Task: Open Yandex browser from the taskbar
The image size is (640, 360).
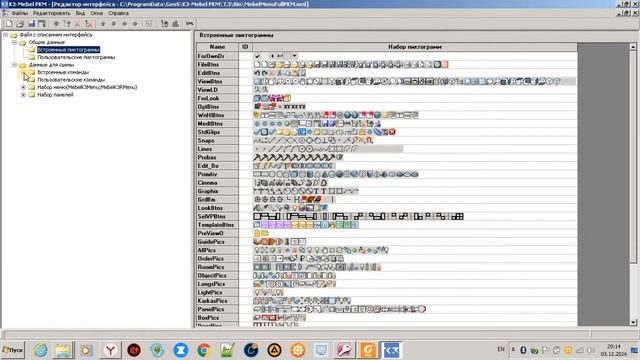Action: (x=110, y=350)
